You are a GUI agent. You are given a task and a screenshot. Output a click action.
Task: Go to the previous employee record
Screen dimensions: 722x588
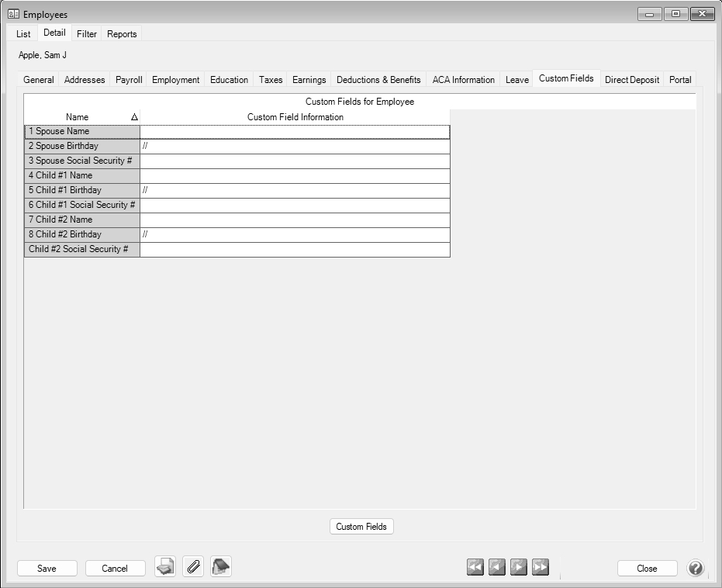497,568
